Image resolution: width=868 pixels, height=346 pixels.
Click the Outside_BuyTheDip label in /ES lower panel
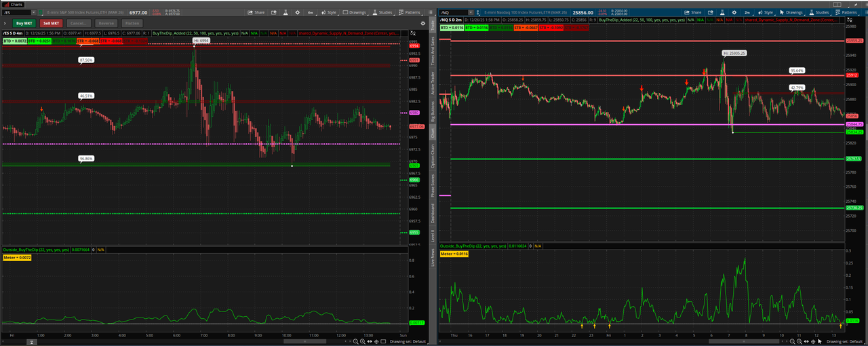click(36, 250)
